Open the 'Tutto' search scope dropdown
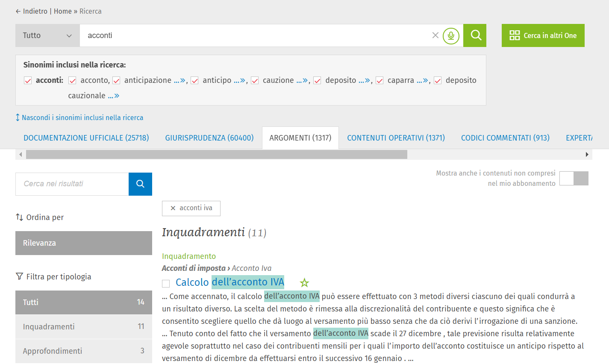This screenshot has width=609, height=364. tap(47, 35)
